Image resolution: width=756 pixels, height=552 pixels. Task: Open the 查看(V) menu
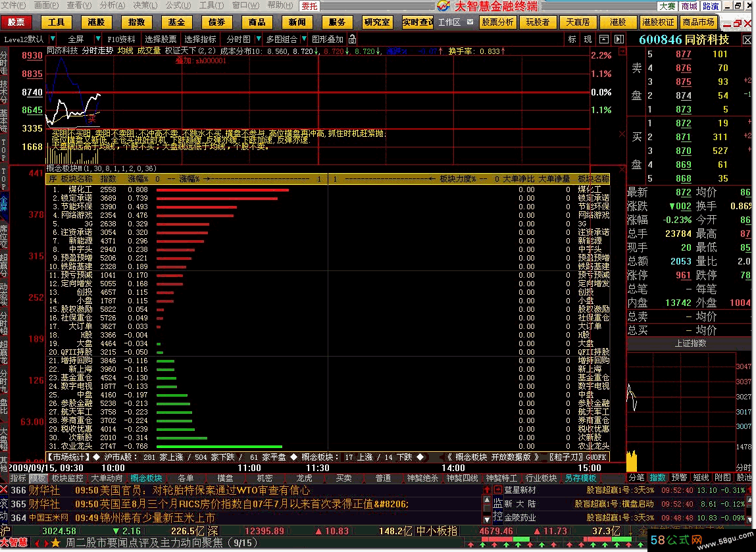click(x=79, y=5)
